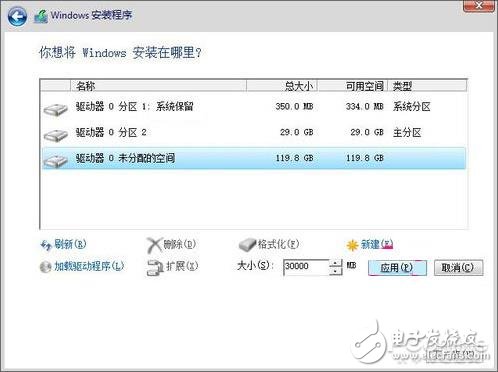
Task: Sort by the 可用空间 column header
Action: pos(353,86)
